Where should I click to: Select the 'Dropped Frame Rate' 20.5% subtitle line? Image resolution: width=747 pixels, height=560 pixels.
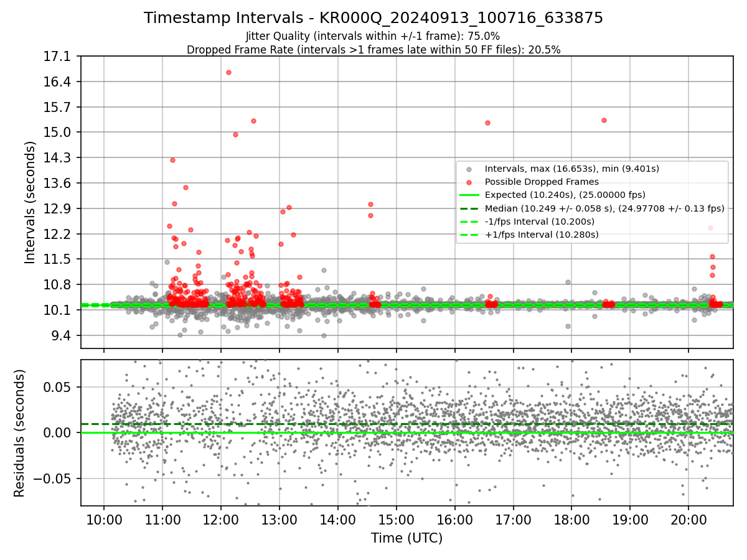click(374, 50)
